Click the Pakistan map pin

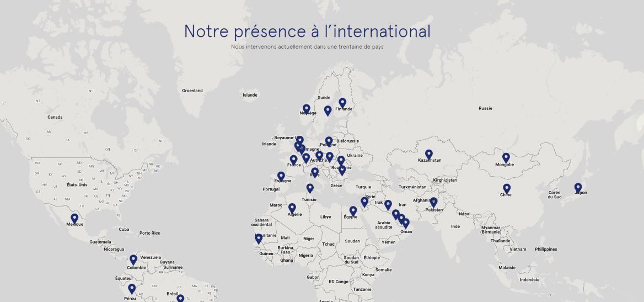click(x=433, y=202)
